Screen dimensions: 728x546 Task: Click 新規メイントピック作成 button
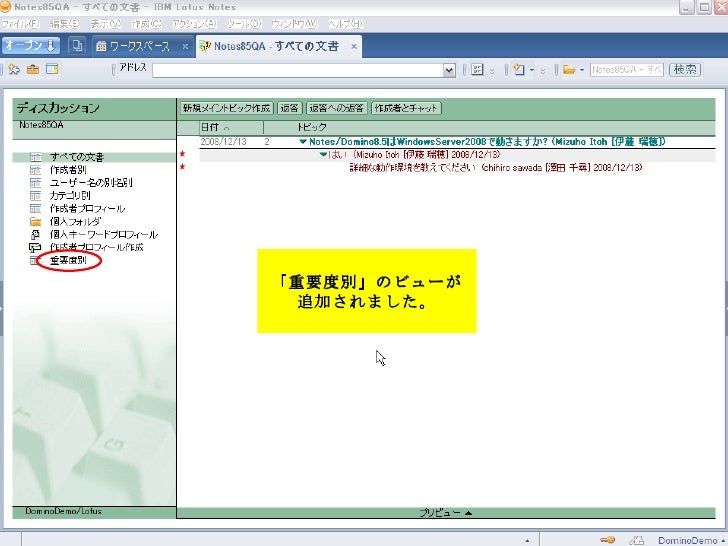click(227, 108)
